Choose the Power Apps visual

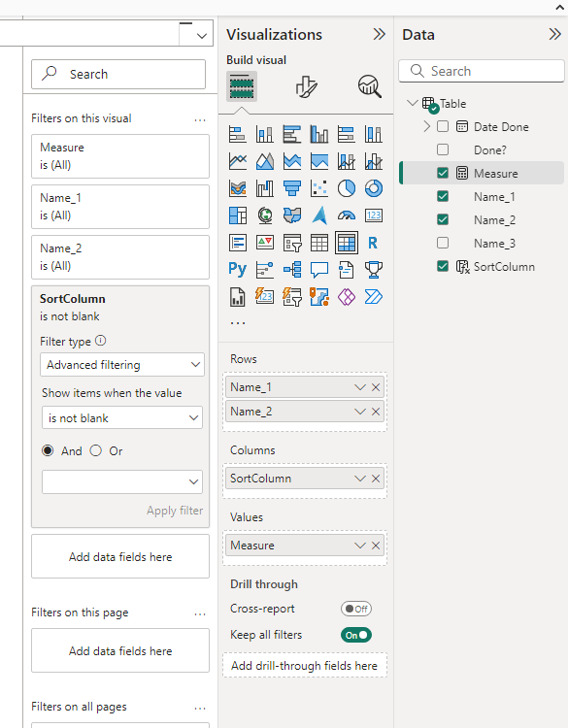coord(347,296)
